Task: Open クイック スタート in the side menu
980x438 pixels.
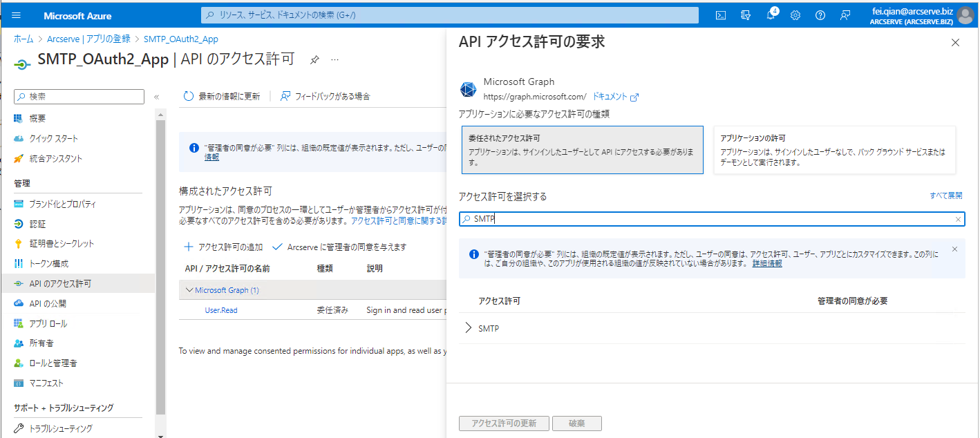Action: pyautogui.click(x=53, y=139)
